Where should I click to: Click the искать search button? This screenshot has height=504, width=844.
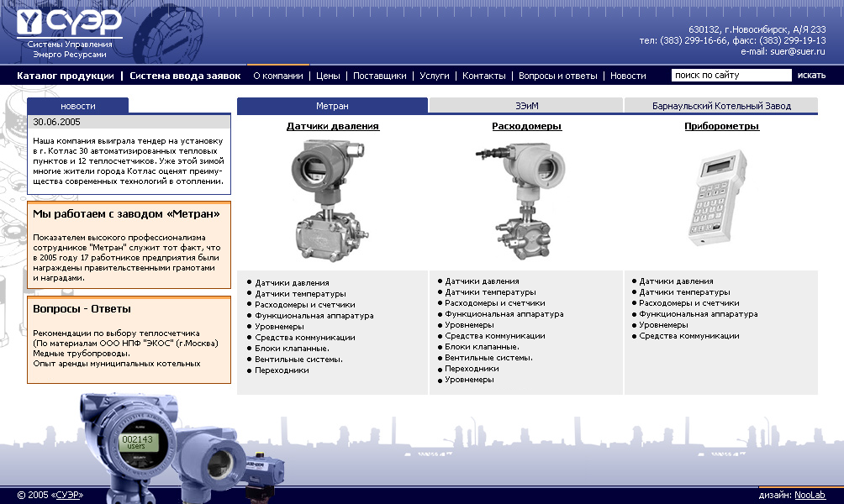tap(811, 76)
